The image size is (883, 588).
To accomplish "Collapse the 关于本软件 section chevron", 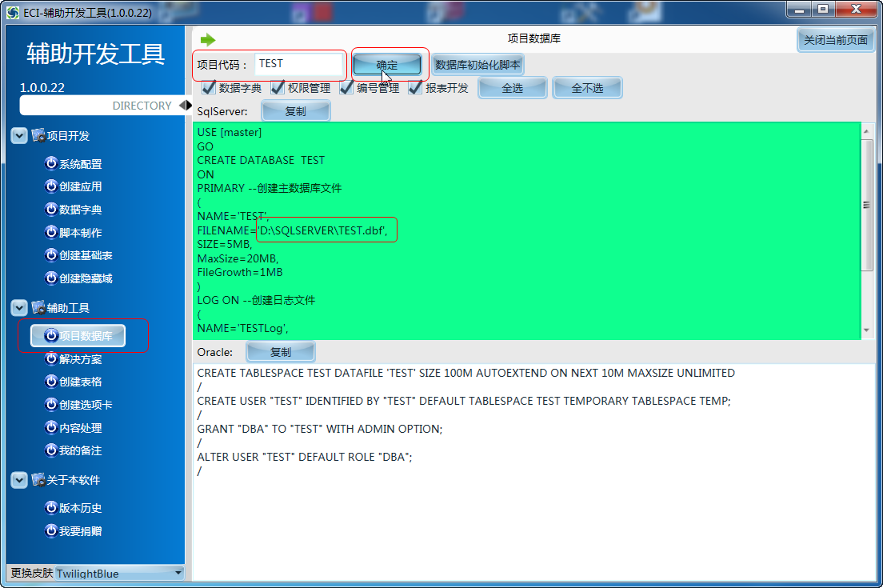I will click(x=19, y=480).
